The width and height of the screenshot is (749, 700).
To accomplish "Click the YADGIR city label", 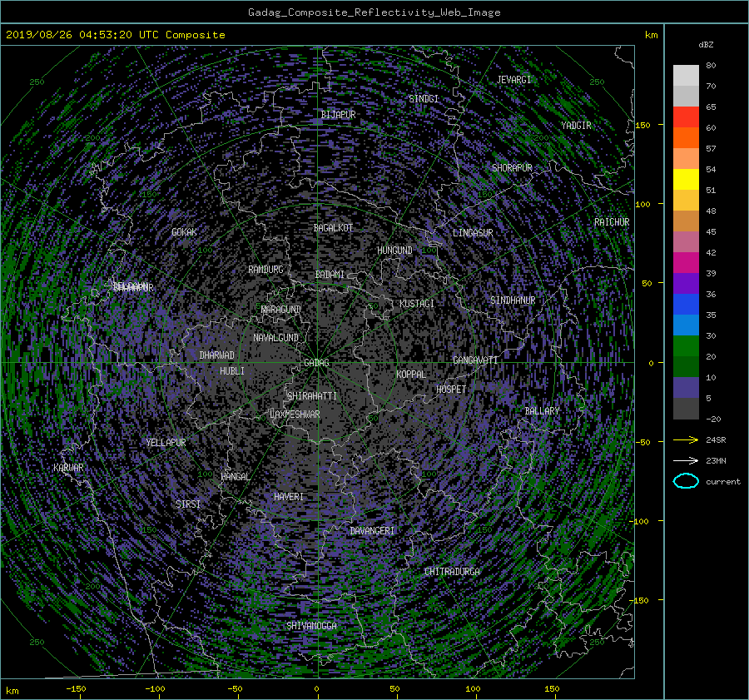I will 576,126.
